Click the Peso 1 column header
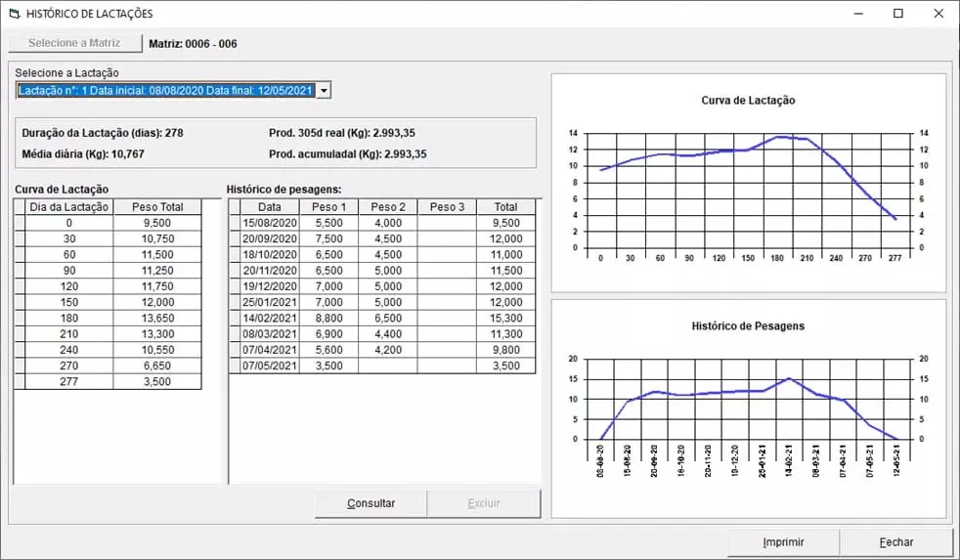This screenshot has height=560, width=960. coord(328,207)
